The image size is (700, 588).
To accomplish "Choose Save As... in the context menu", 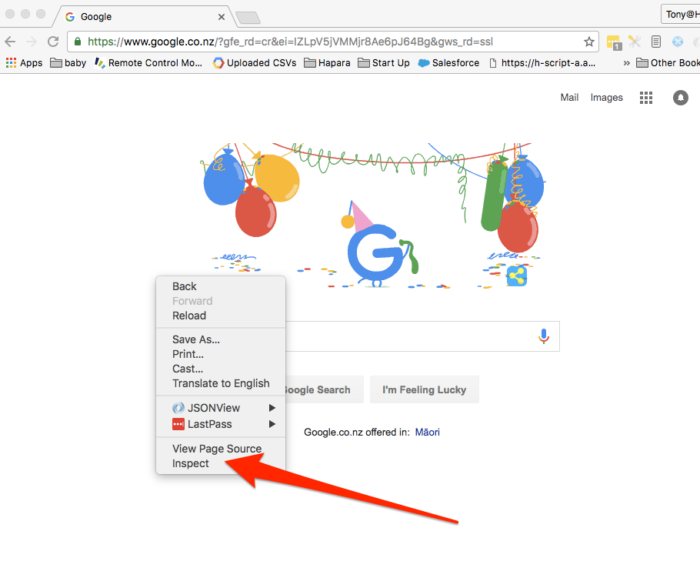I will click(221, 339).
